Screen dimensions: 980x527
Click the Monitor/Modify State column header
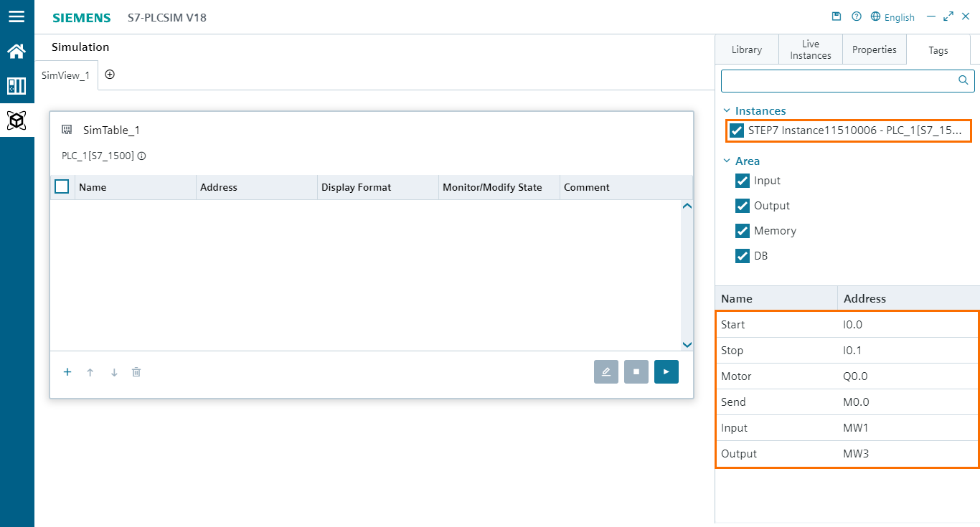click(x=499, y=187)
